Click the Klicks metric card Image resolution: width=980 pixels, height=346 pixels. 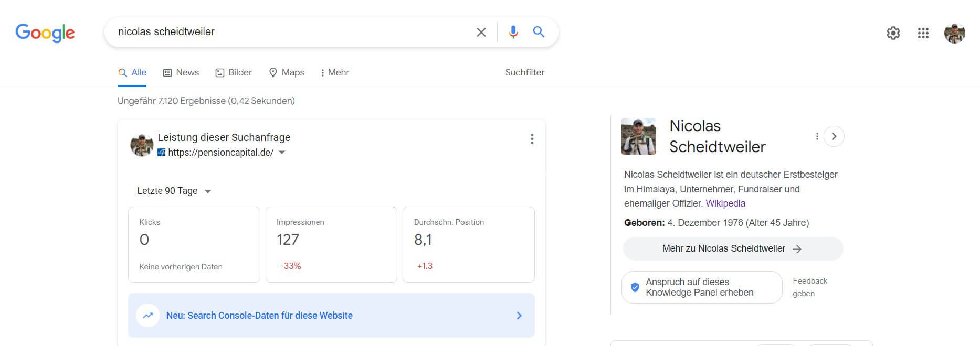(x=194, y=244)
